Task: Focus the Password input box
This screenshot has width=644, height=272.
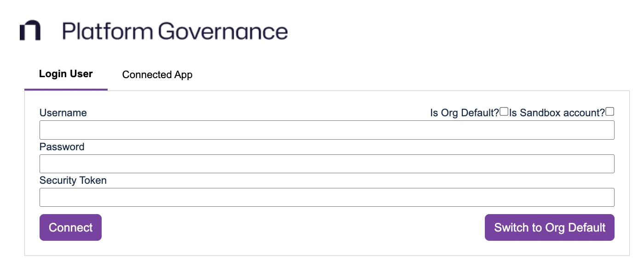Action: (x=327, y=164)
